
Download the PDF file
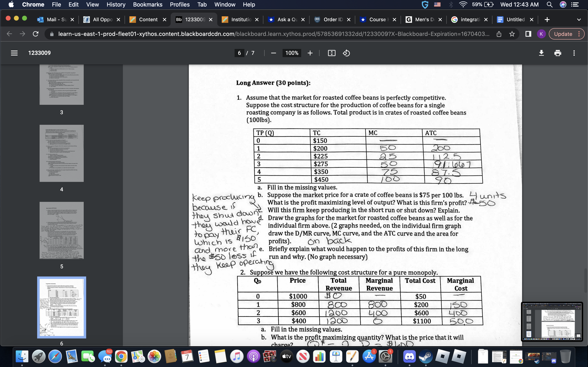pyautogui.click(x=541, y=53)
